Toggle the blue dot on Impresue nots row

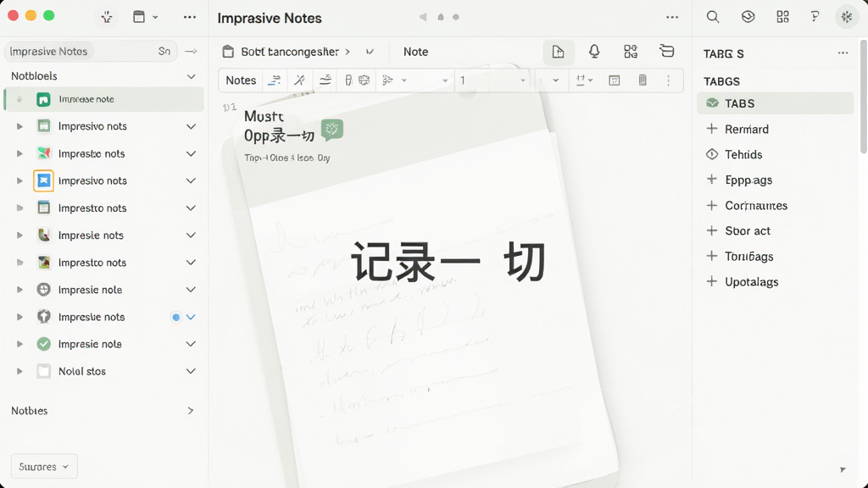click(x=176, y=317)
